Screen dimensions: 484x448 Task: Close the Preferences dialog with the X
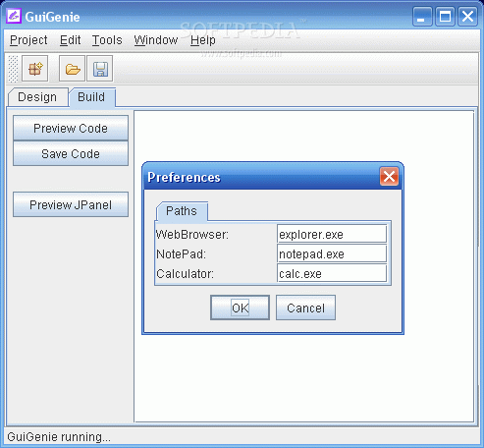click(389, 176)
